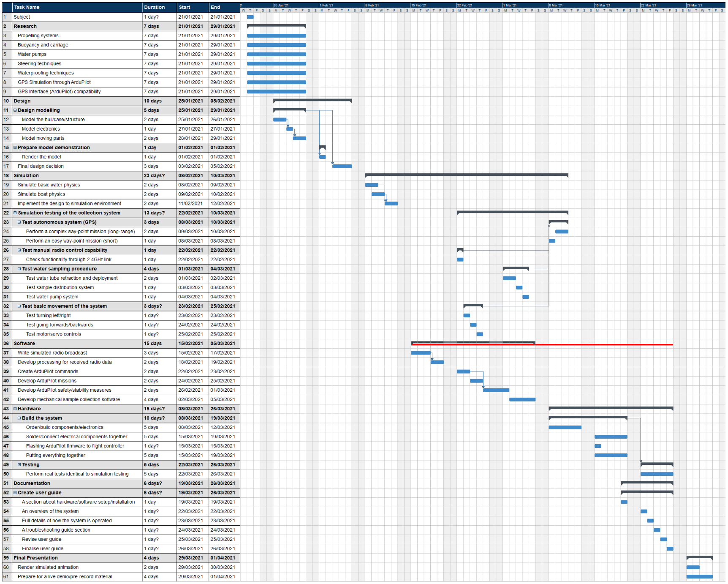This screenshot has width=728, height=584.
Task: Collapse Test manual radio control capability group
Action: pyautogui.click(x=19, y=250)
